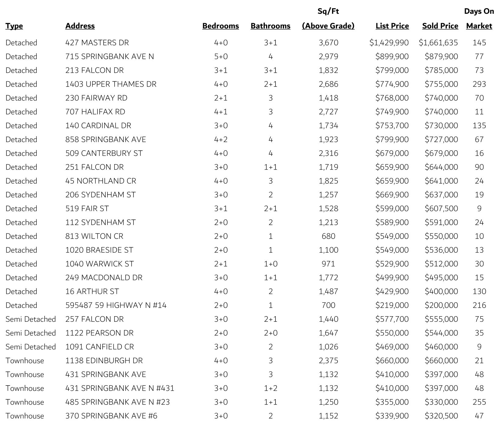This screenshot has width=504, height=425.
Task: Select the 427 MASTERS DR address
Action: [x=97, y=43]
